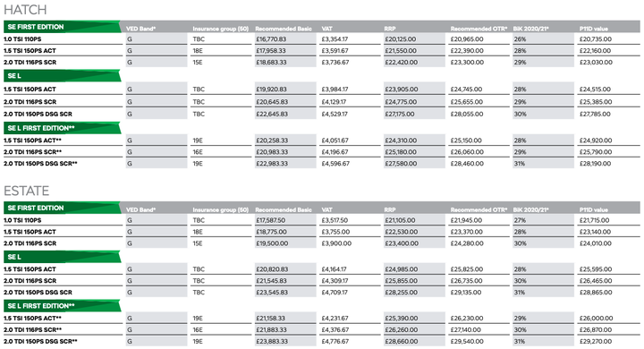Image resolution: width=644 pixels, height=349 pixels.
Task: Click the Insurance group (50) header in Estate
Action: tap(221, 209)
